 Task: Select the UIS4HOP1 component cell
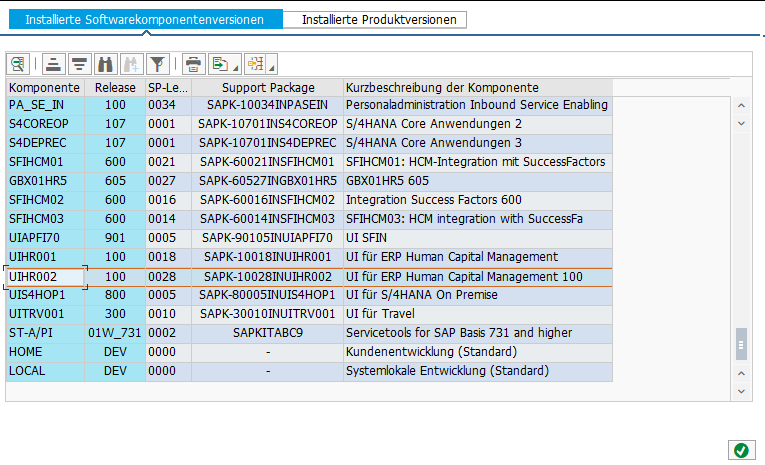45,295
